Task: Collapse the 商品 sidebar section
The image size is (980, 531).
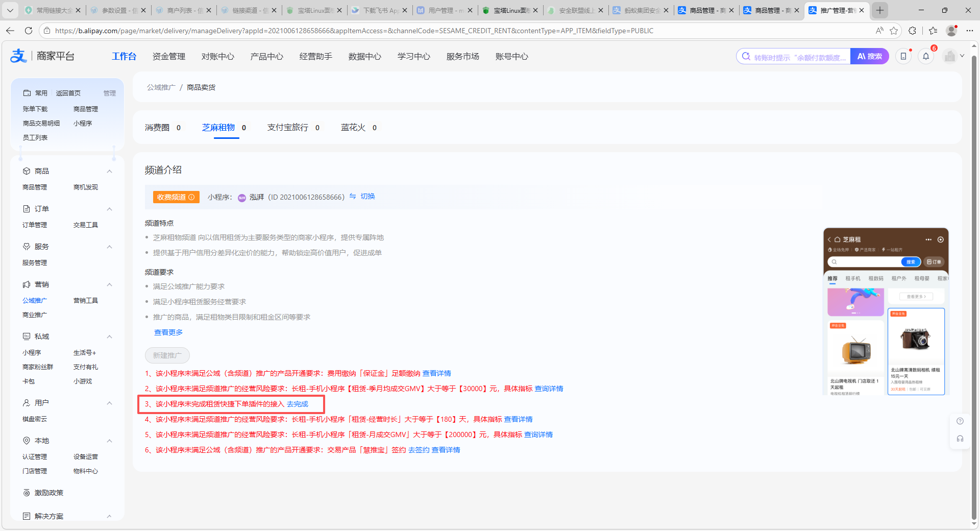Action: [x=109, y=171]
